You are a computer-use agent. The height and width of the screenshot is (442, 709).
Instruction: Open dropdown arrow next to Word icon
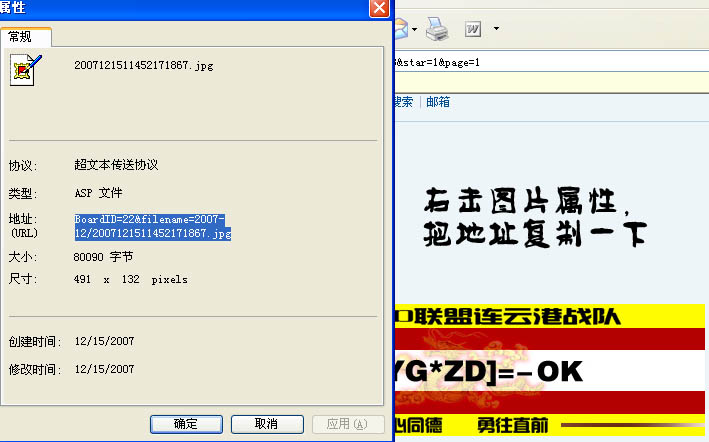496,28
